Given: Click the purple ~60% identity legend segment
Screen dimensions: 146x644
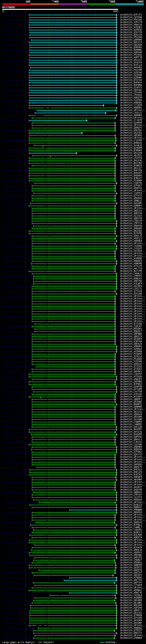Looking at the screenshot, I should click(73, 4).
